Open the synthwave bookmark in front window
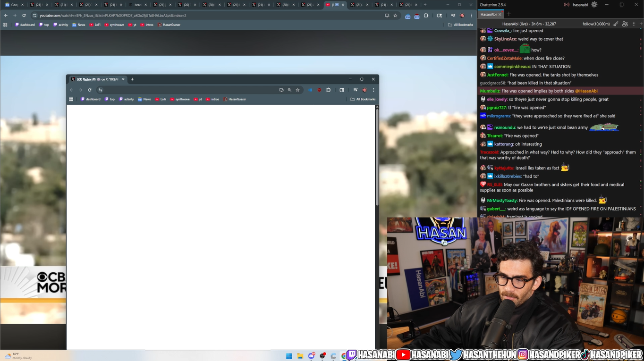Viewport: 644px width, 361px height. coord(180,99)
